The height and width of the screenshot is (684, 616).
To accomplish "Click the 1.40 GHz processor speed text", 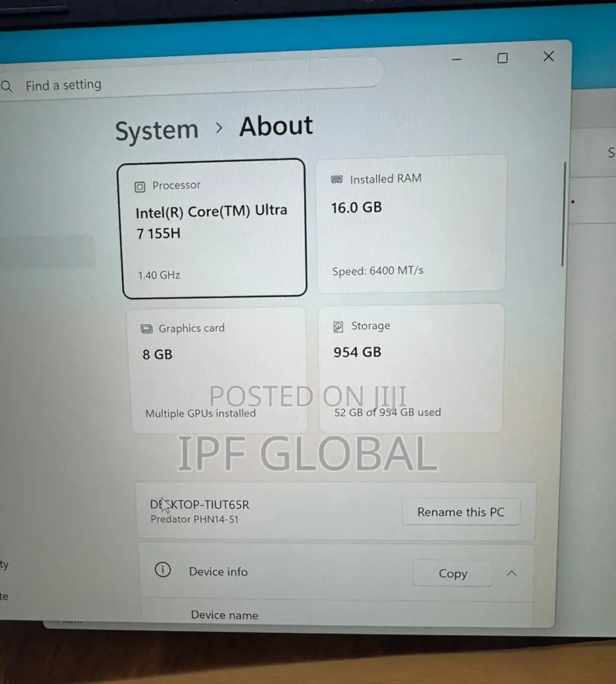I will 159,275.
